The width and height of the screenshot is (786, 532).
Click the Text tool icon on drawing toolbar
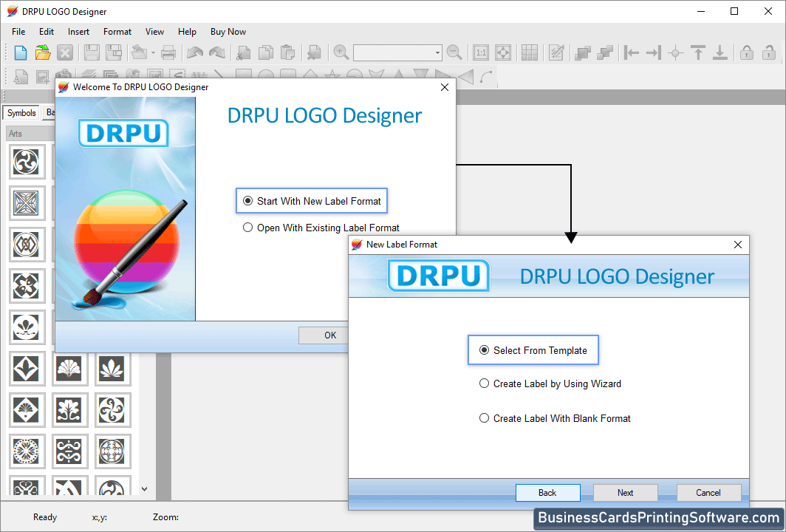21,77
